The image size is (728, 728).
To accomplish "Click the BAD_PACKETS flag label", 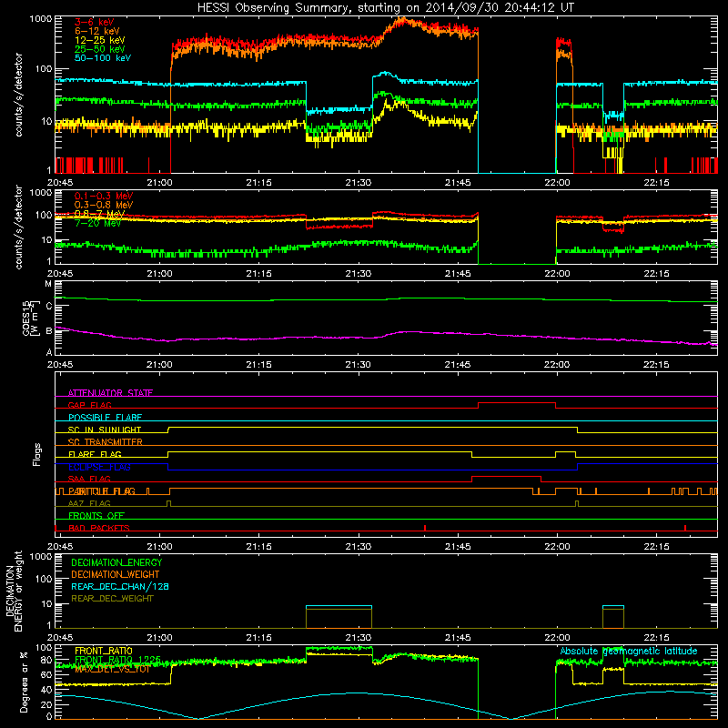I will [99, 528].
